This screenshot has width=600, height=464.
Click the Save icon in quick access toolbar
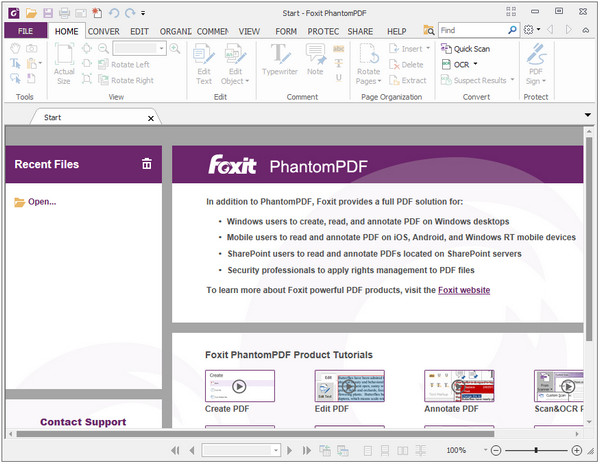pyautogui.click(x=48, y=13)
